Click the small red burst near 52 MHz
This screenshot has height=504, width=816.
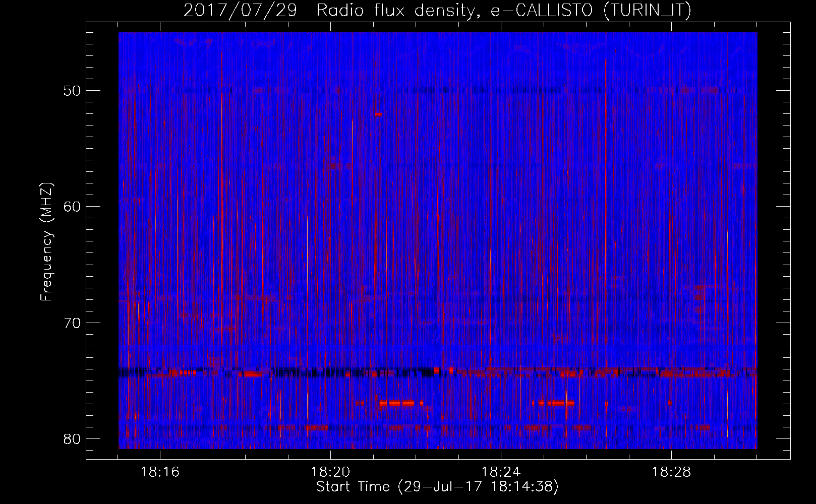[378, 114]
